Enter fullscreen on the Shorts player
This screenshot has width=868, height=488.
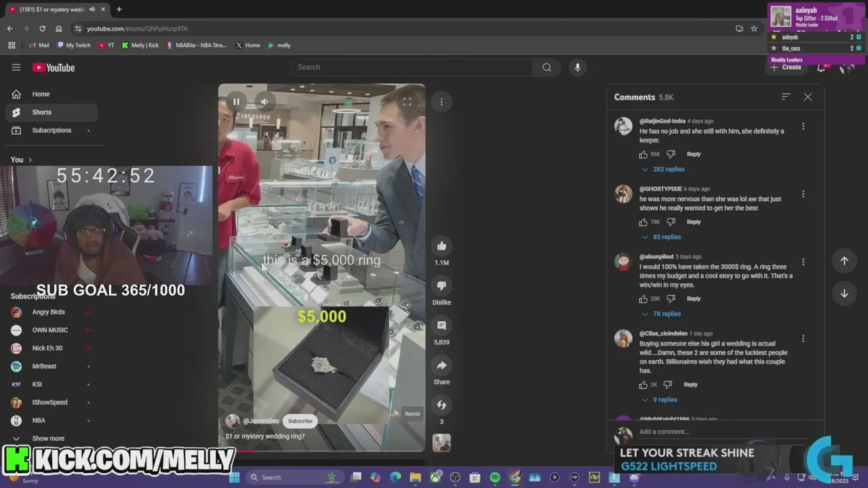[x=407, y=102]
